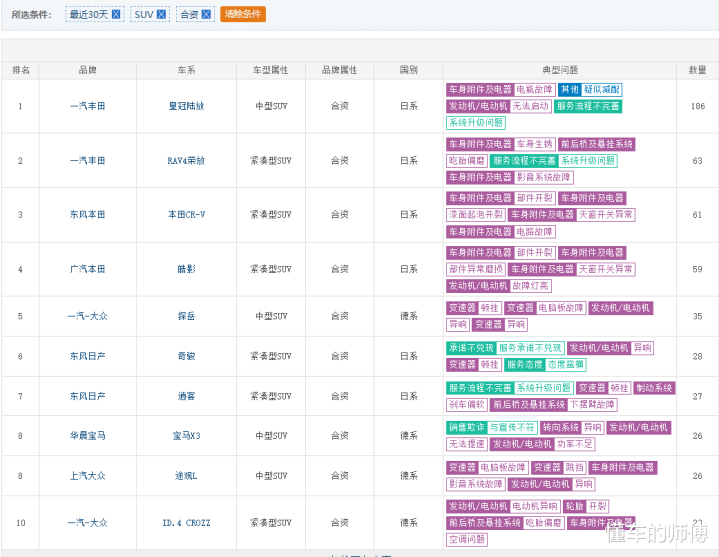Click the 与宣传不符 issue tag
The width and height of the screenshot is (719, 557).
[512, 427]
